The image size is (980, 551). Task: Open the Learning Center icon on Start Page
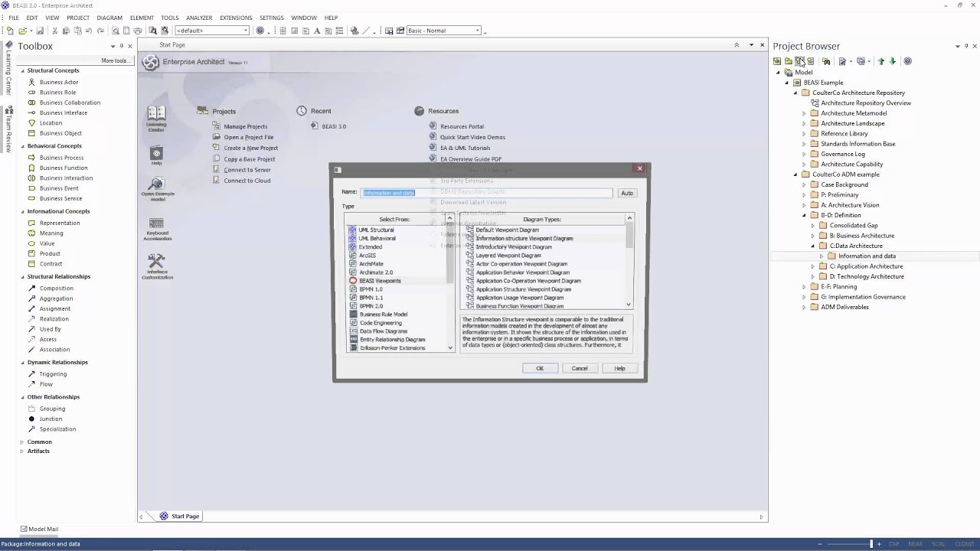point(156,119)
